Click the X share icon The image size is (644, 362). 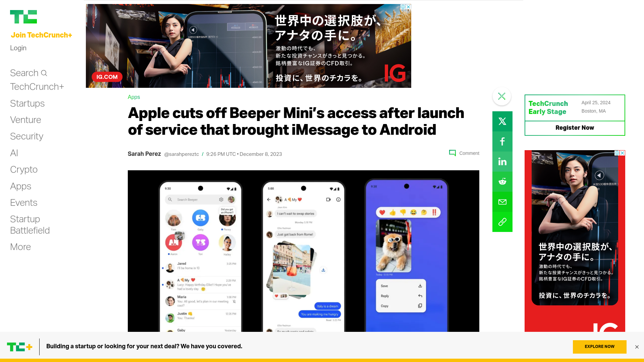tap(502, 121)
